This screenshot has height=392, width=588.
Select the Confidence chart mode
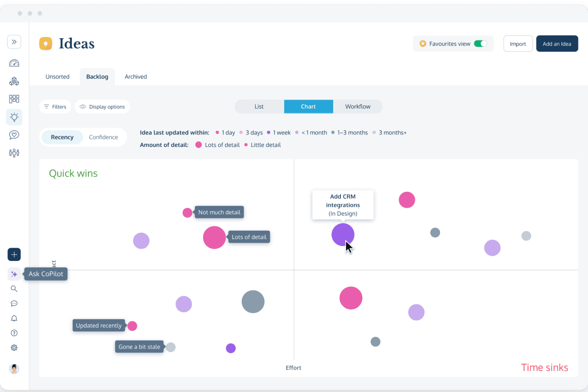pyautogui.click(x=103, y=137)
